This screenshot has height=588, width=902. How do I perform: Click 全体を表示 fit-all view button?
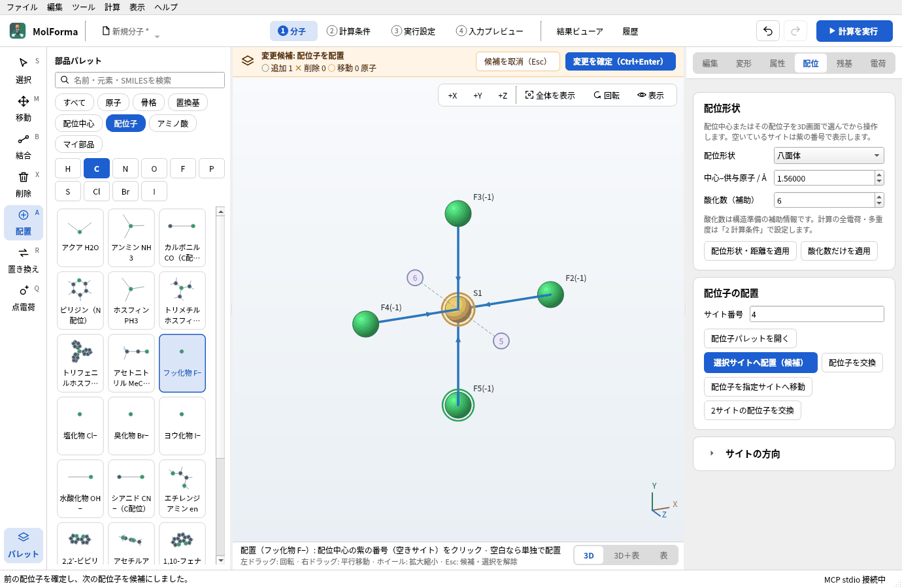[550, 95]
